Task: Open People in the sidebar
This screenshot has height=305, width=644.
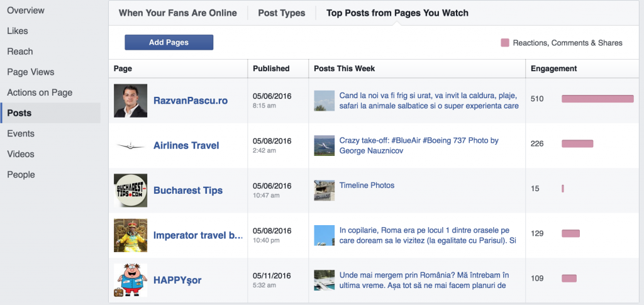Action: [x=21, y=174]
